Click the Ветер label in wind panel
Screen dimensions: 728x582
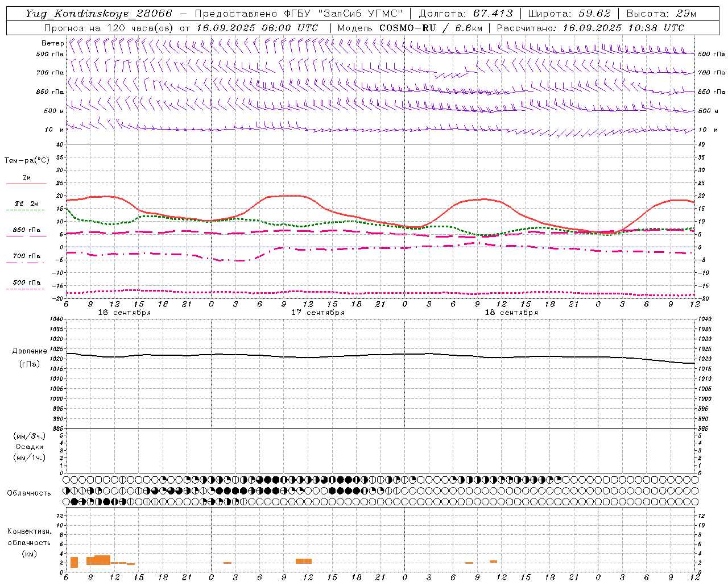coord(52,43)
